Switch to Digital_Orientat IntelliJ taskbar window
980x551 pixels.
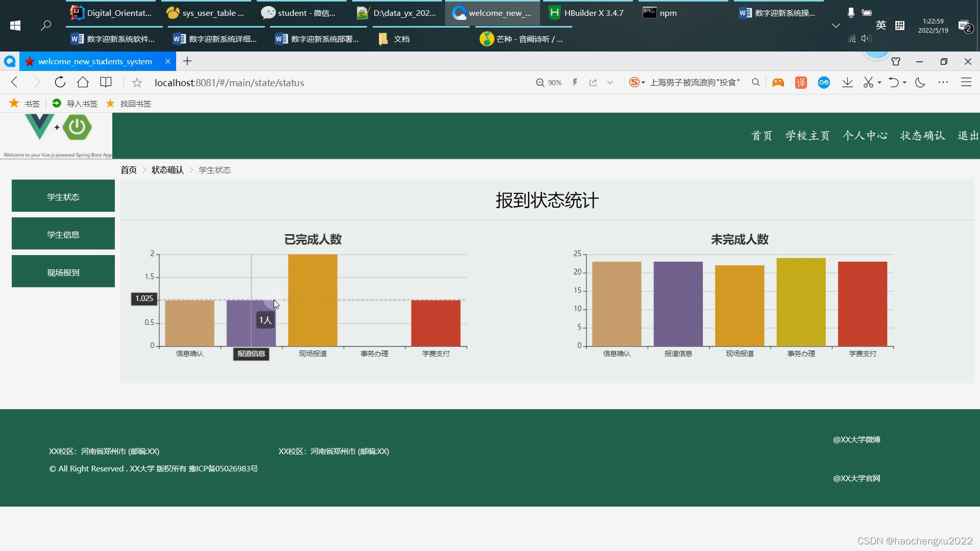[111, 13]
